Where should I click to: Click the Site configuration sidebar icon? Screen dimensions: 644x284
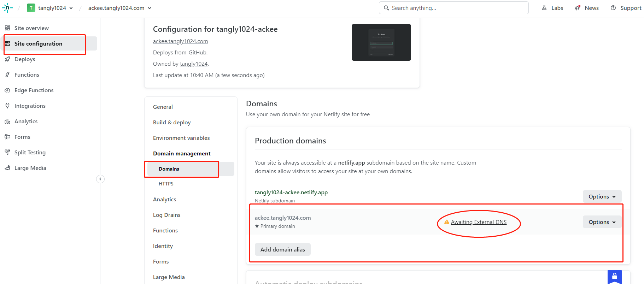click(7, 43)
